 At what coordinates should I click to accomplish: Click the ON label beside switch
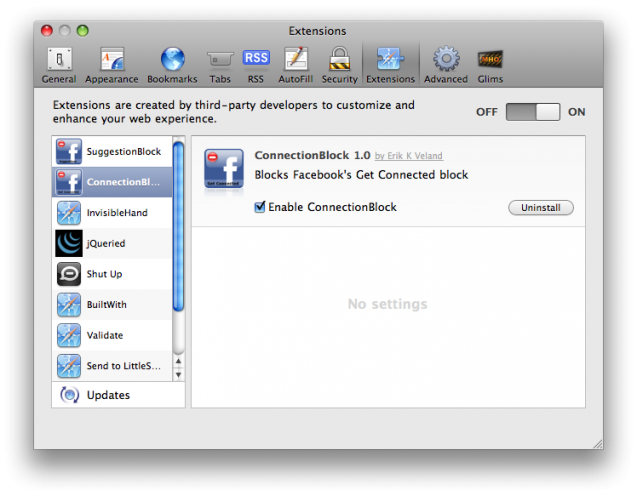[576, 112]
